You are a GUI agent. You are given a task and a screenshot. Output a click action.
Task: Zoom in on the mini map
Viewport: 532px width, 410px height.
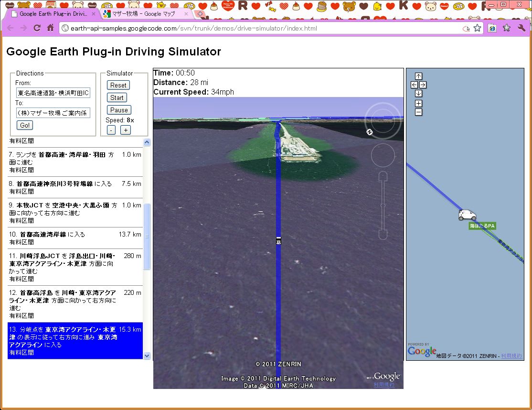click(418, 103)
